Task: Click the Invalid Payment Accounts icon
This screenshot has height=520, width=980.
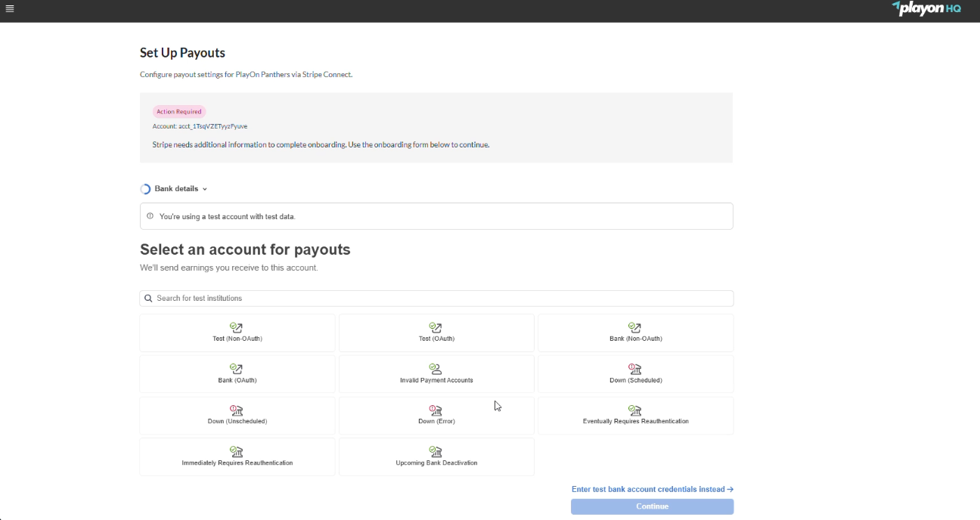Action: 436,370
